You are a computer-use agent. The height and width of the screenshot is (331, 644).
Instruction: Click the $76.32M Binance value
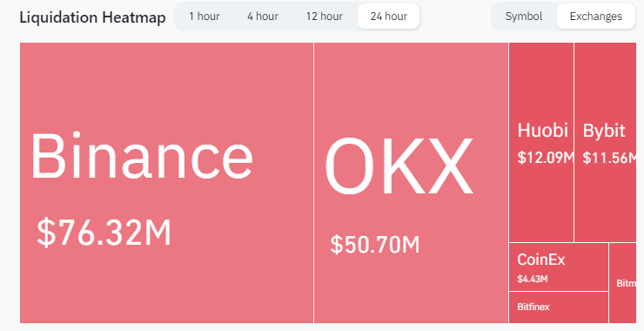[x=104, y=233]
